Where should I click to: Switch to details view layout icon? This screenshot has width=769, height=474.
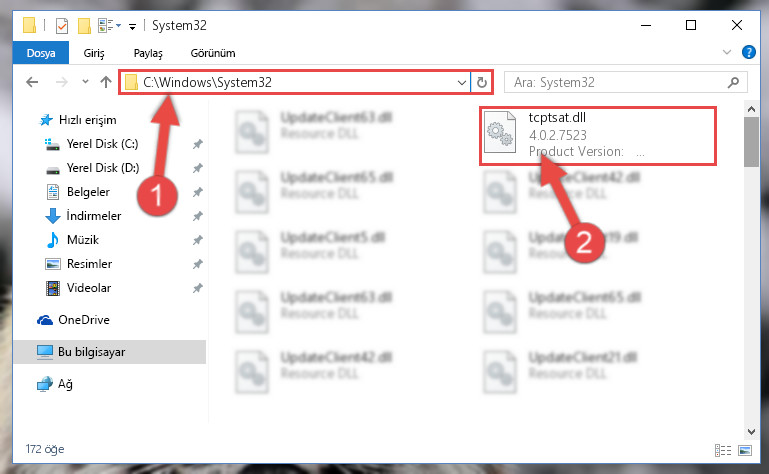coord(723,450)
